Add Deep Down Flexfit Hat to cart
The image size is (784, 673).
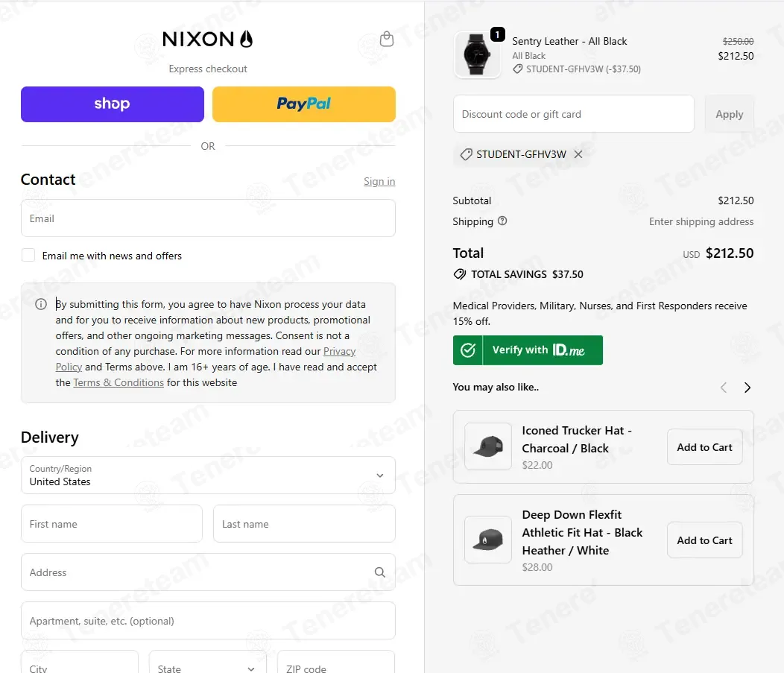coord(704,540)
